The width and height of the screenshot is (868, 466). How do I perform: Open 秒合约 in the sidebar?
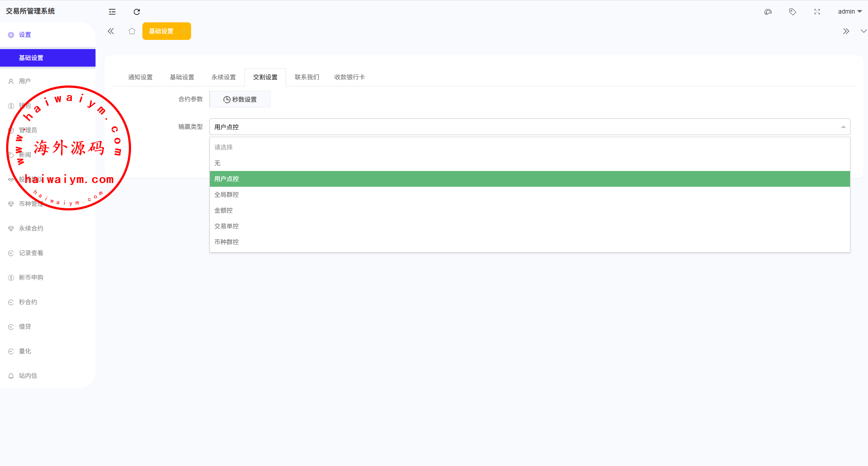click(28, 302)
